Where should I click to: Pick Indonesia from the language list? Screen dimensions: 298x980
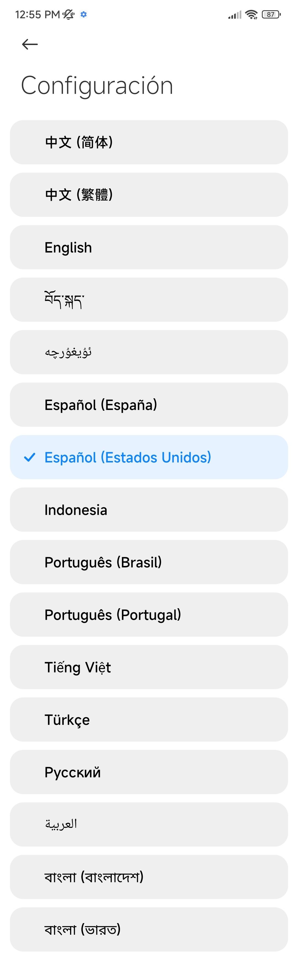pyautogui.click(x=149, y=510)
